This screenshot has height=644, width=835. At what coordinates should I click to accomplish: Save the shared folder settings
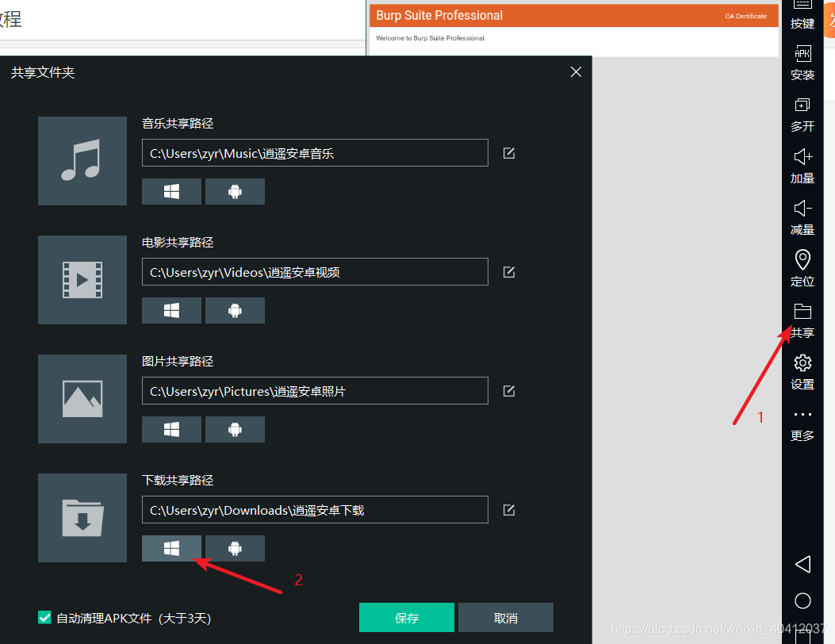(407, 617)
